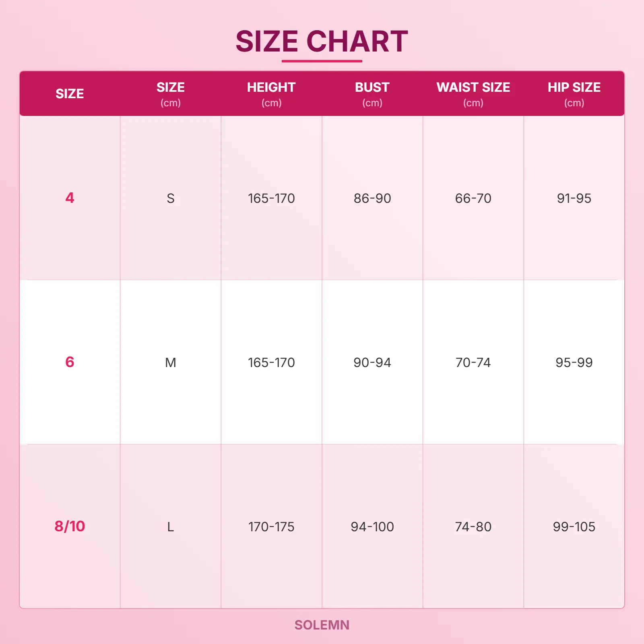Image resolution: width=644 pixels, height=644 pixels.
Task: Click the 86-90 bust value
Action: click(x=372, y=198)
